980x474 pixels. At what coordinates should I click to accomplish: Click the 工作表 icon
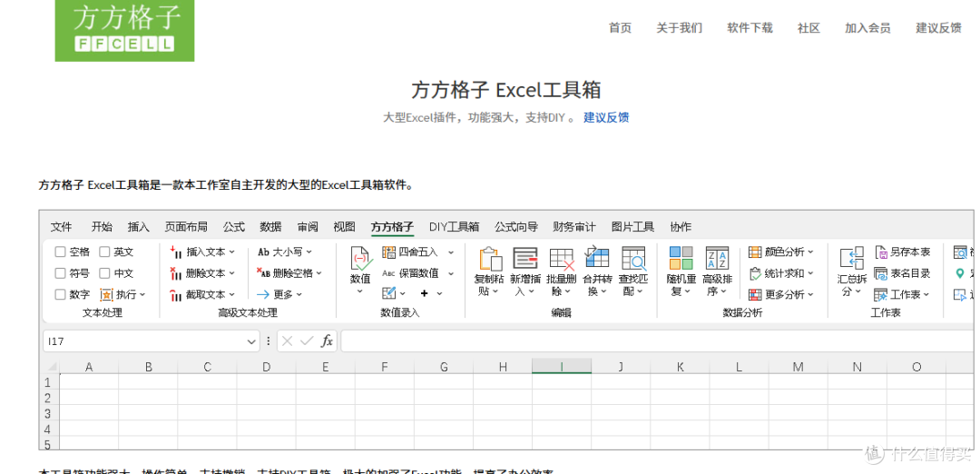pyautogui.click(x=881, y=294)
